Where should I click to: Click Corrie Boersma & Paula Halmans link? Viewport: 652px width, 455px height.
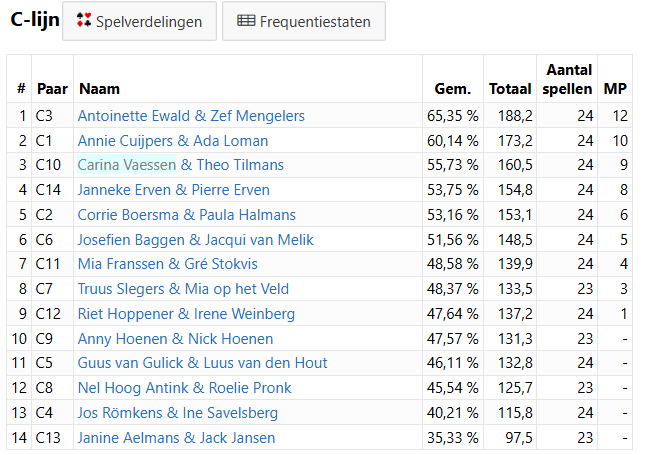click(x=186, y=215)
